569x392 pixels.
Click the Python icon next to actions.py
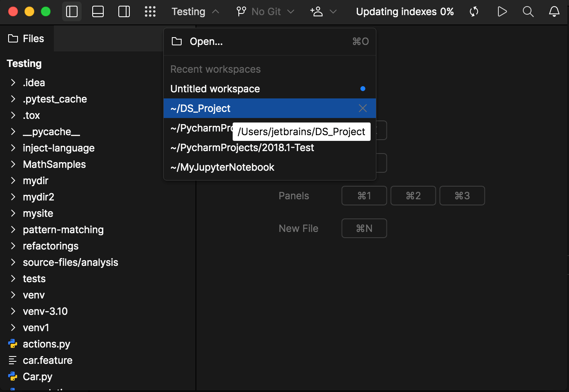tap(13, 344)
